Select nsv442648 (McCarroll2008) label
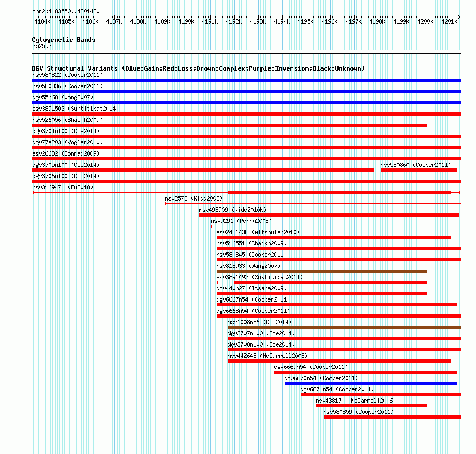Image resolution: width=476 pixels, height=454 pixels. pos(267,356)
